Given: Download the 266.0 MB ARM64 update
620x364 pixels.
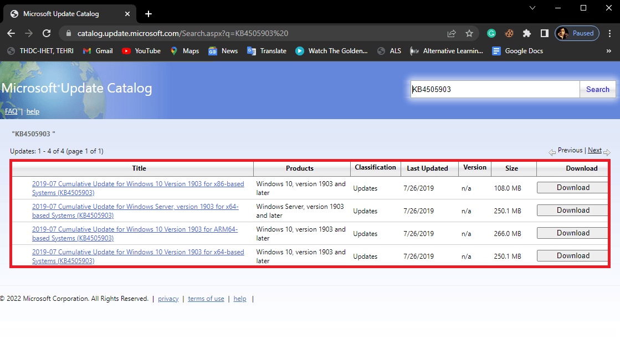Looking at the screenshot, I should pos(572,233).
